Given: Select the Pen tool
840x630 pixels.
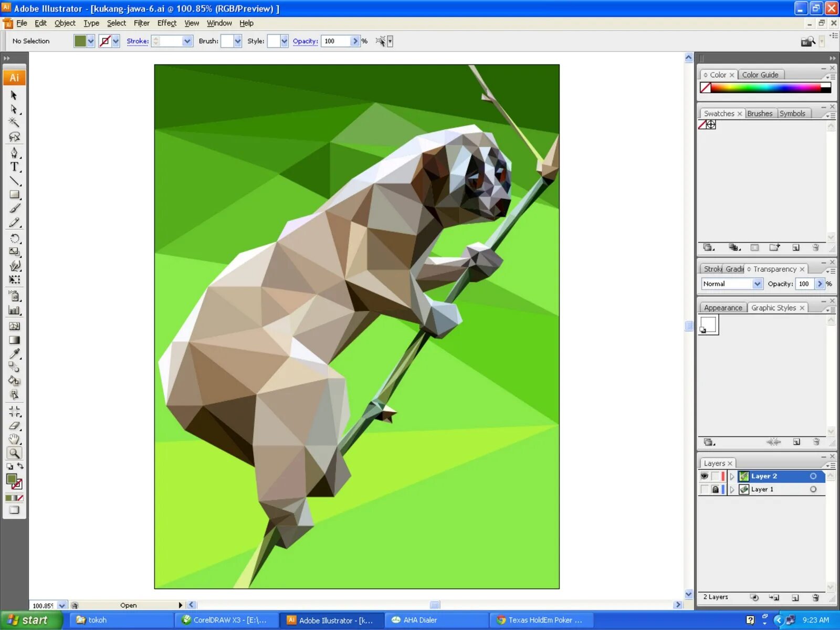Looking at the screenshot, I should pyautogui.click(x=15, y=153).
